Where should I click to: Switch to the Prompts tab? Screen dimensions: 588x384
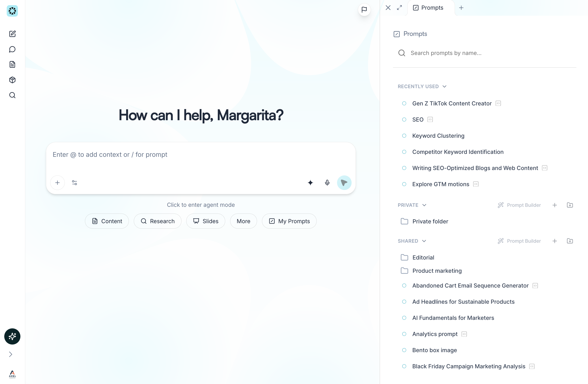(429, 8)
